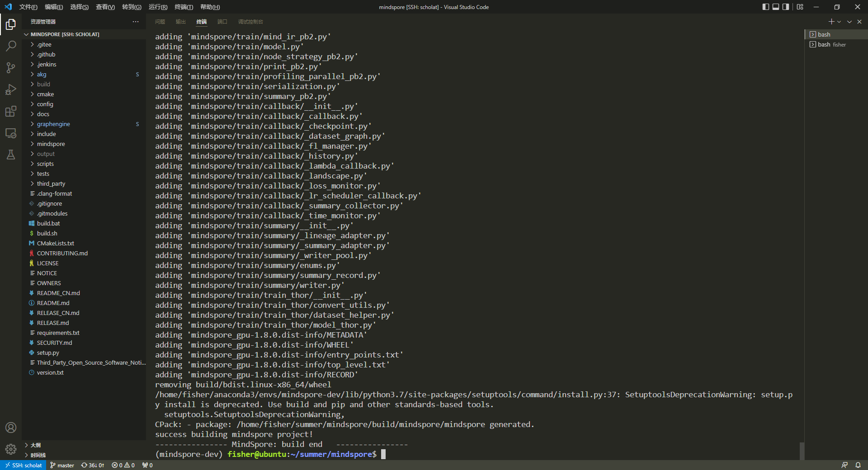The width and height of the screenshot is (868, 470).
Task: Click the SSH: scholat remote indicator
Action: (23, 465)
